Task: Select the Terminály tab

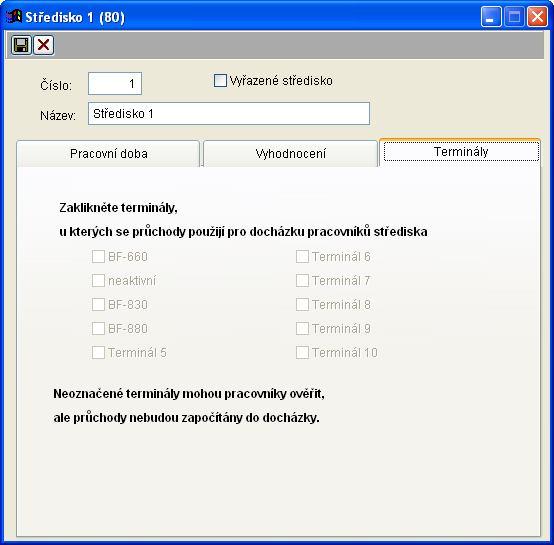Action: pyautogui.click(x=461, y=152)
